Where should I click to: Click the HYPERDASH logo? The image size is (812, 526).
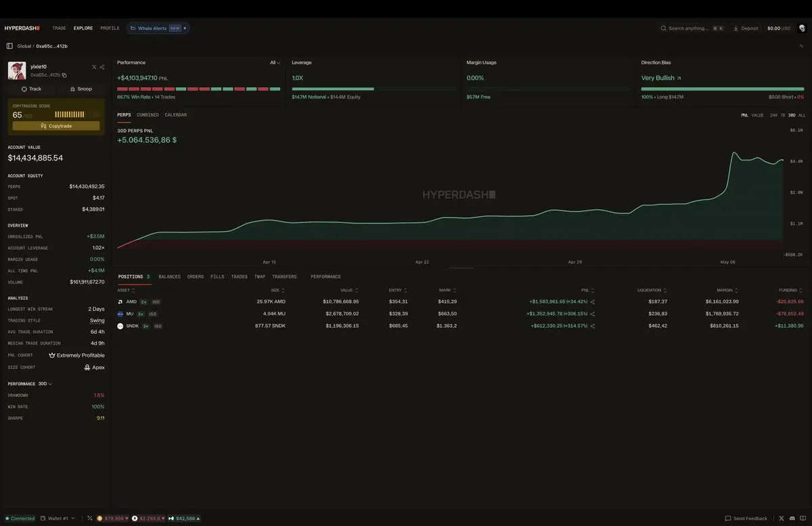22,28
